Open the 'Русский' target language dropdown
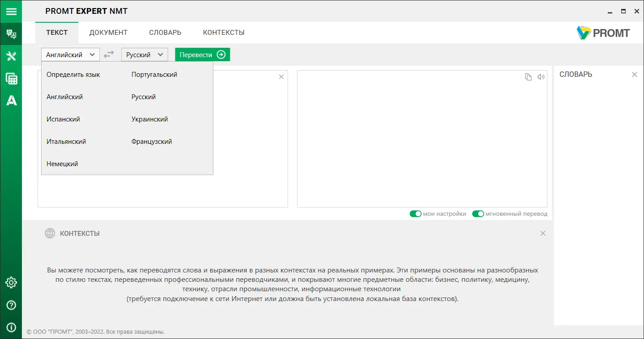644x339 pixels. click(x=144, y=54)
